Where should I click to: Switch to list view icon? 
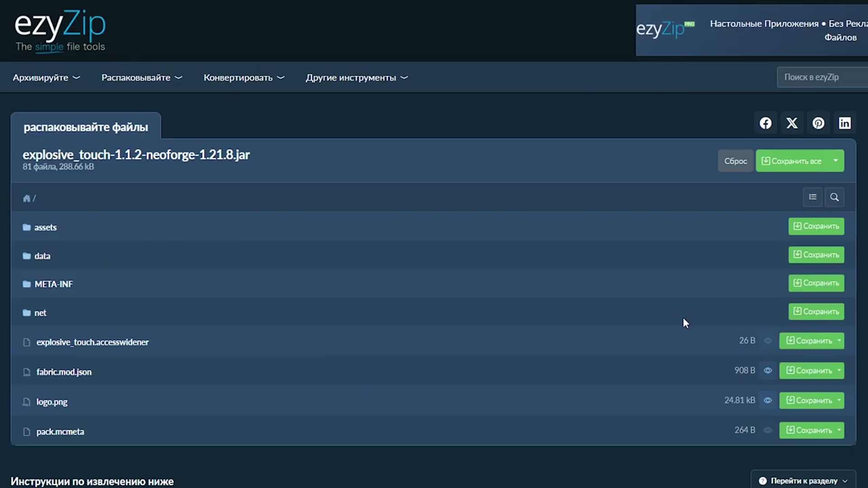click(x=812, y=197)
